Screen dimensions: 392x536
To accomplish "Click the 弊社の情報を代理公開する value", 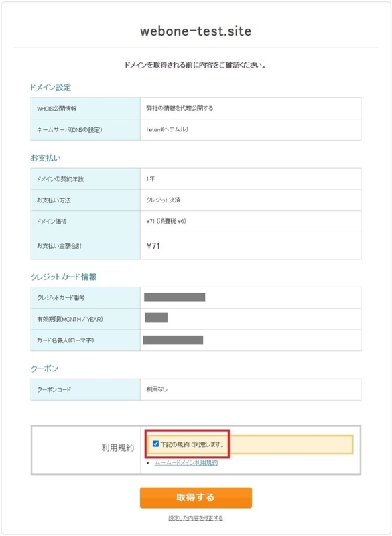I will pyautogui.click(x=180, y=108).
